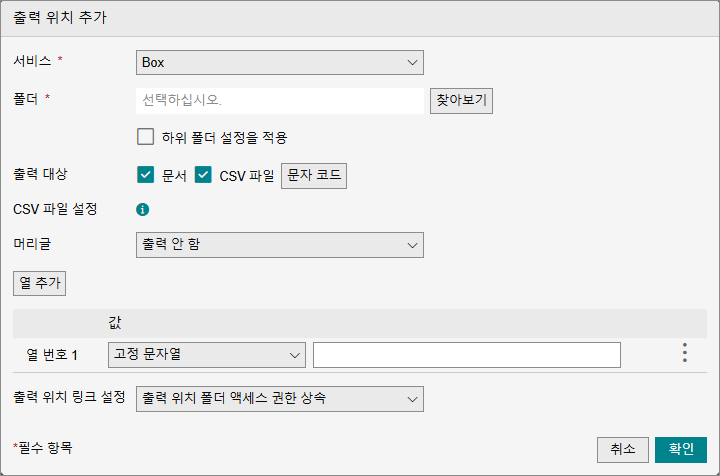Screen dimensions: 720x476
Task: Click the 취소 button
Action: coord(623,449)
